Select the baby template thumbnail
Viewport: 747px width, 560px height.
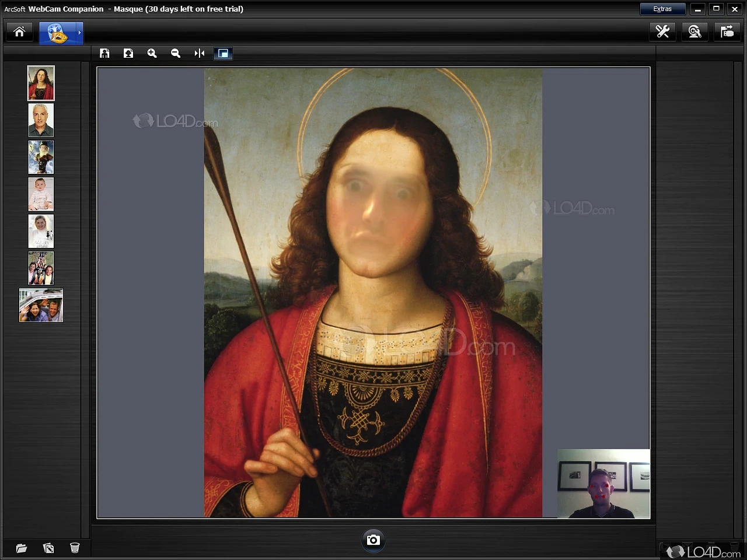(x=41, y=194)
